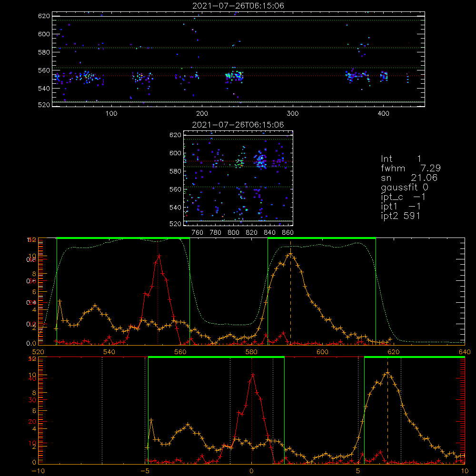Image resolution: width=476 pixels, height=476 pixels.
Task: Click the '200' x-axis label of top image
Action: [x=202, y=114]
